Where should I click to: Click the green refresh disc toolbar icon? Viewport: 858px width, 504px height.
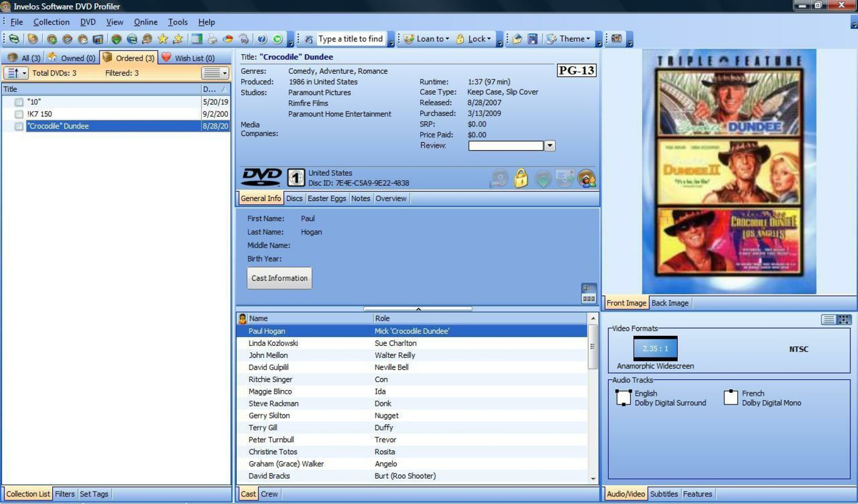(x=13, y=39)
